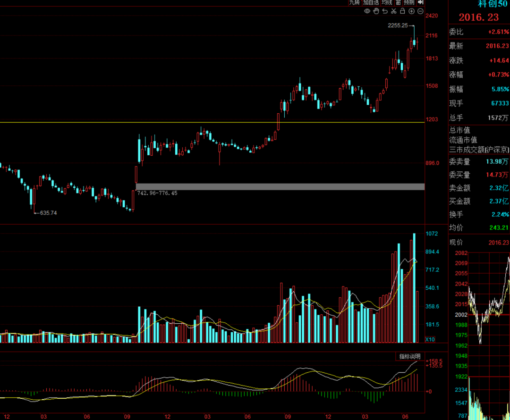Toggle the 均线 moving average button
This screenshot has width=510, height=420.
pyautogui.click(x=387, y=3)
